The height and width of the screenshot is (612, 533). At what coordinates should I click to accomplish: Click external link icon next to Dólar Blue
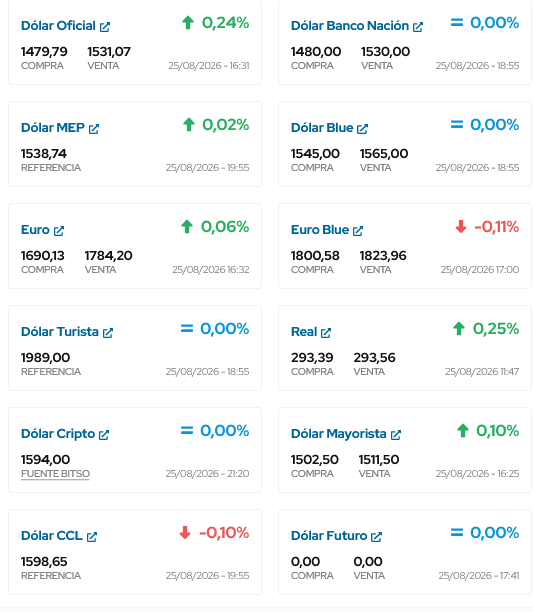point(362,129)
